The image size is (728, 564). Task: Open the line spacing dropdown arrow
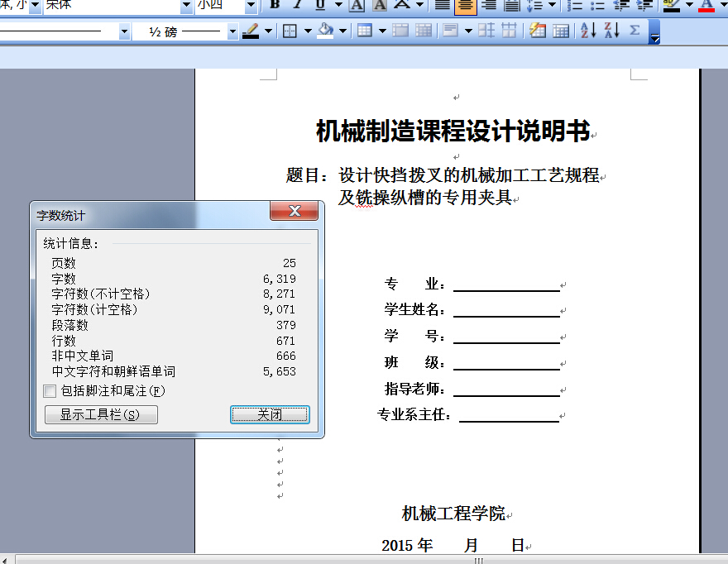point(553,5)
